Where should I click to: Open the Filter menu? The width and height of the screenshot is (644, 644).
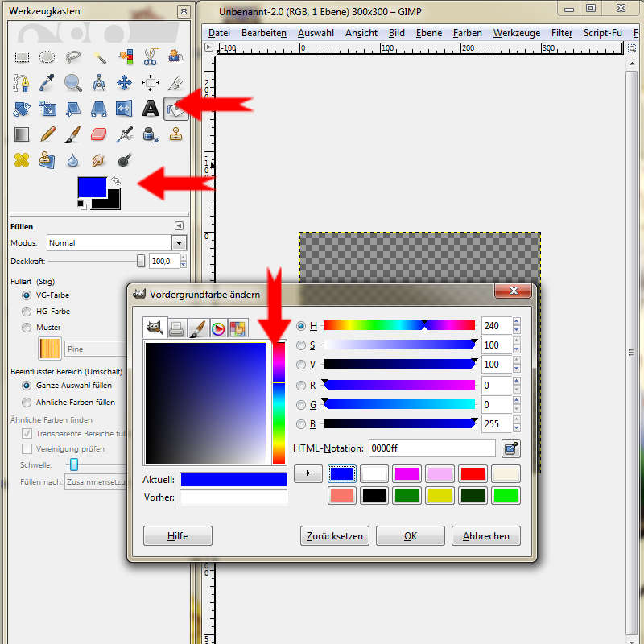coord(561,33)
